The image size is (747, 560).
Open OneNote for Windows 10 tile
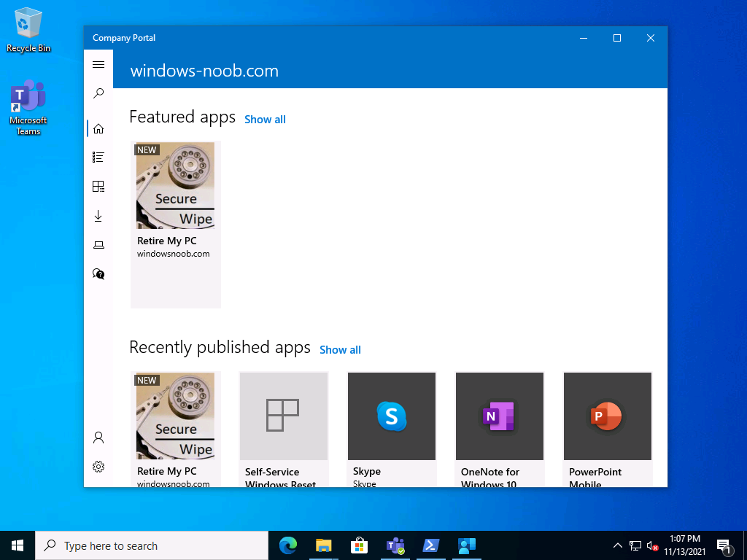[500, 429]
